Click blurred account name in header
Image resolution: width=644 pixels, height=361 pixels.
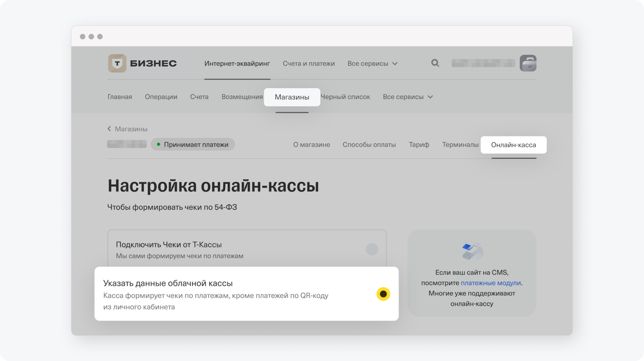(483, 63)
